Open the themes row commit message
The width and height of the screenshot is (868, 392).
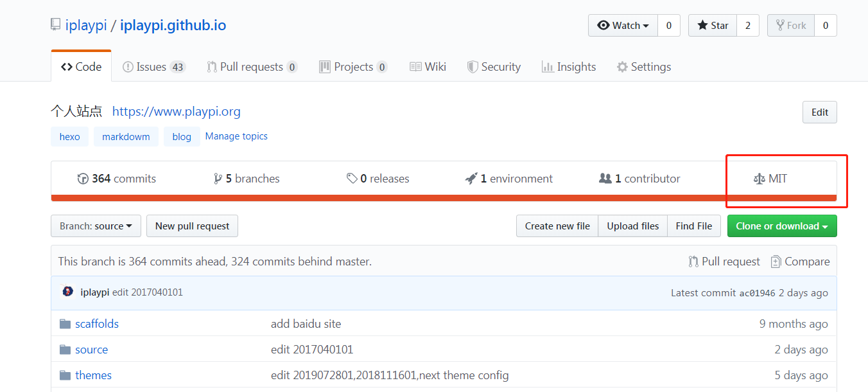point(390,375)
